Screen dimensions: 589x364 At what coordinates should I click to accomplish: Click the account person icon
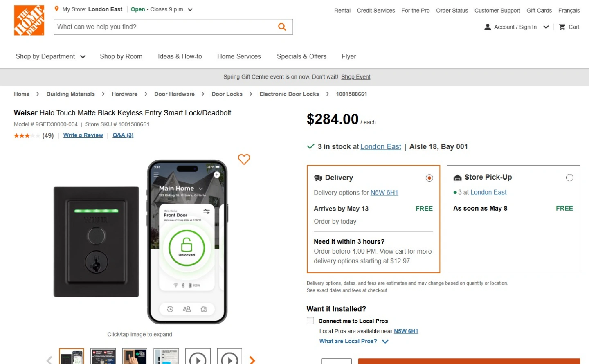pyautogui.click(x=487, y=27)
